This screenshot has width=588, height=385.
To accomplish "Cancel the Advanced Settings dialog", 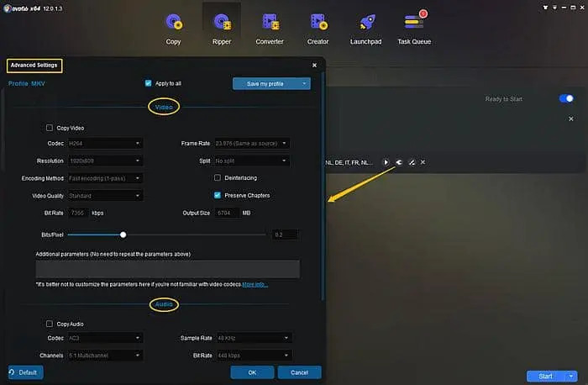I will pyautogui.click(x=299, y=372).
